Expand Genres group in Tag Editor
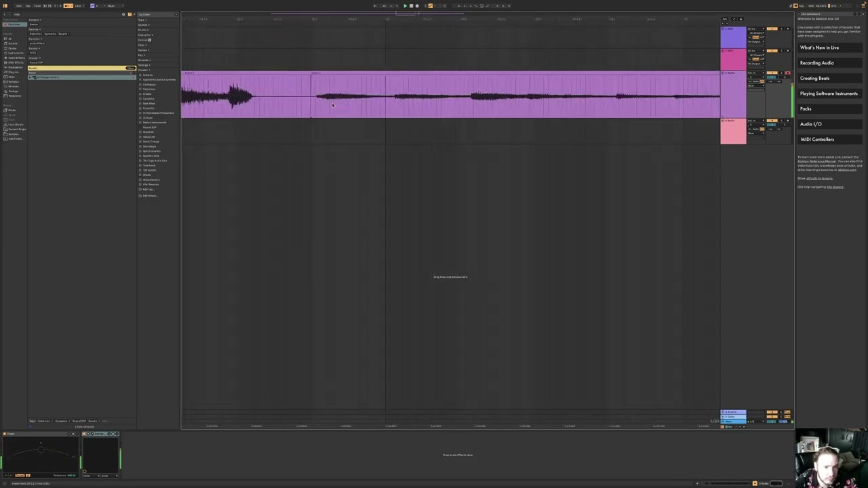The height and width of the screenshot is (488, 868). click(144, 50)
